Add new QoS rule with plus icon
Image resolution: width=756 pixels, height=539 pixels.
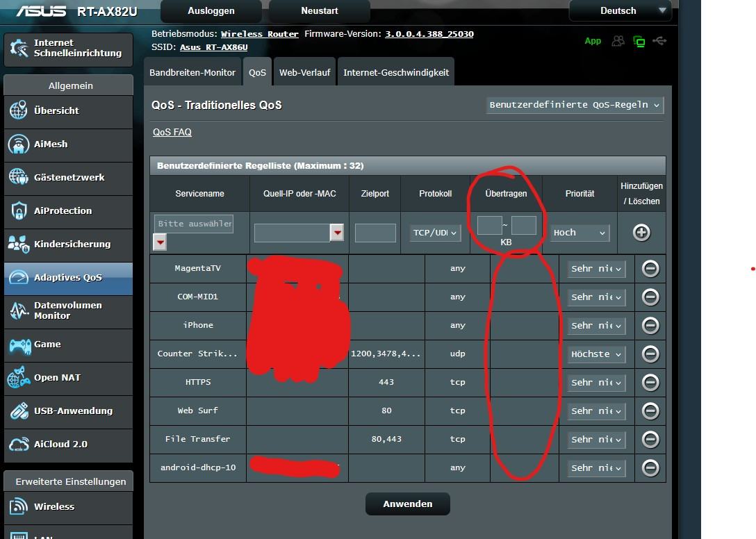(641, 233)
